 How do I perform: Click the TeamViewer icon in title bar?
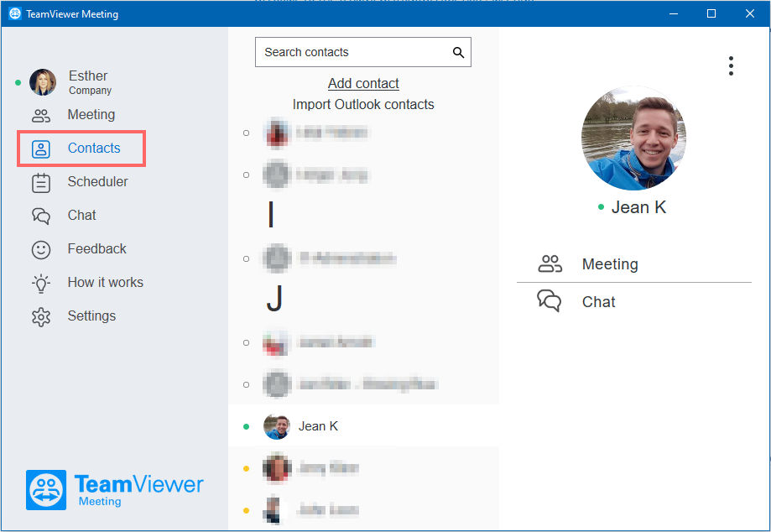[15, 13]
